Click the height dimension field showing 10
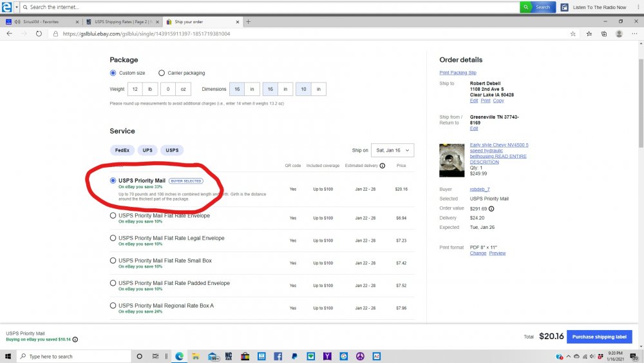Image resolution: width=644 pixels, height=363 pixels. tap(303, 89)
